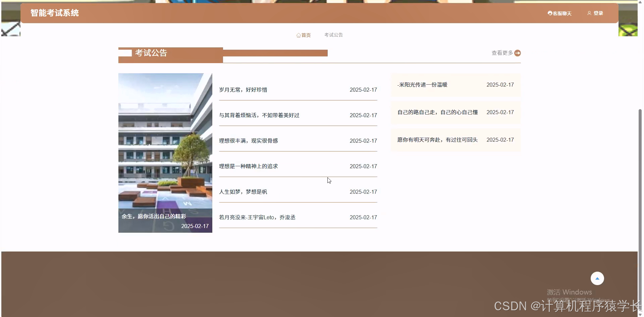Select the 首页 navigation item
Screen dimensions: 644x317
coord(306,35)
